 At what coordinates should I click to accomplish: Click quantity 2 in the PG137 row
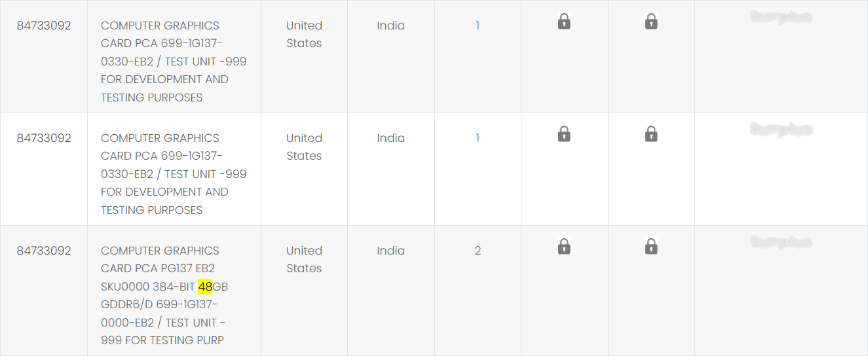pos(478,251)
